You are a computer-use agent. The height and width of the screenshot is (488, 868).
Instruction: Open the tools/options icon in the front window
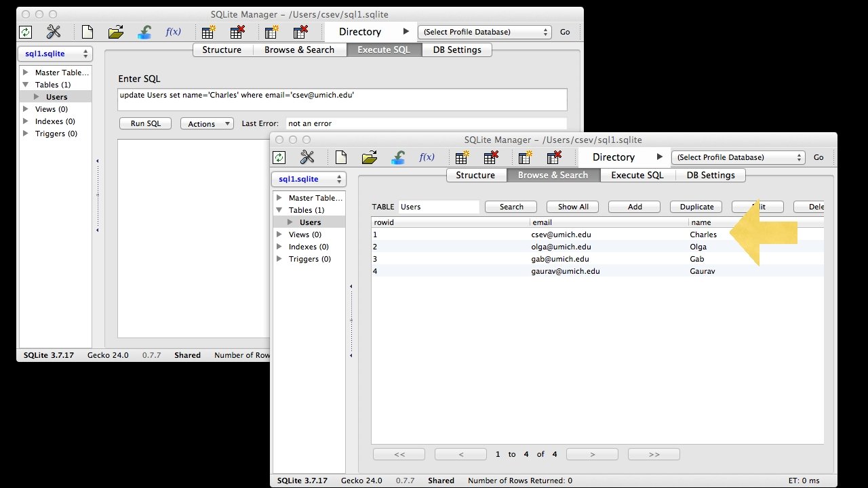click(308, 157)
